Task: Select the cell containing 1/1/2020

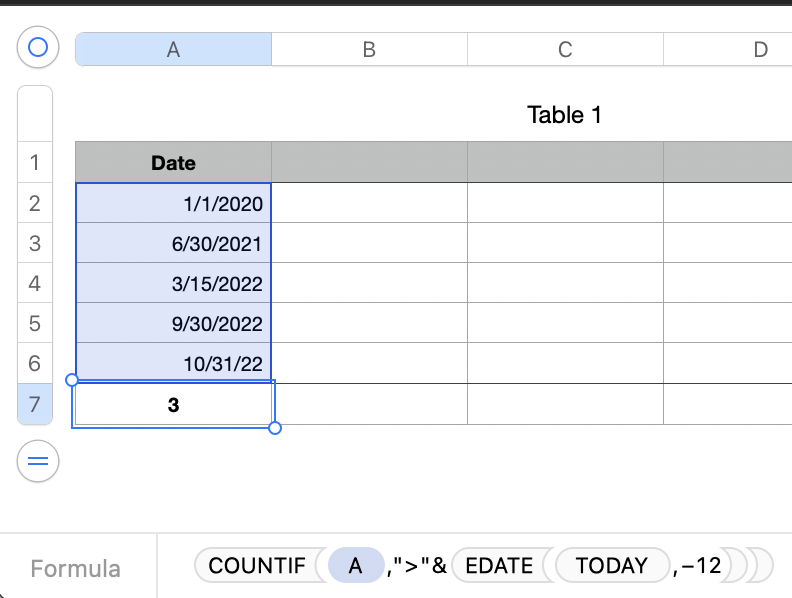Action: (x=173, y=204)
